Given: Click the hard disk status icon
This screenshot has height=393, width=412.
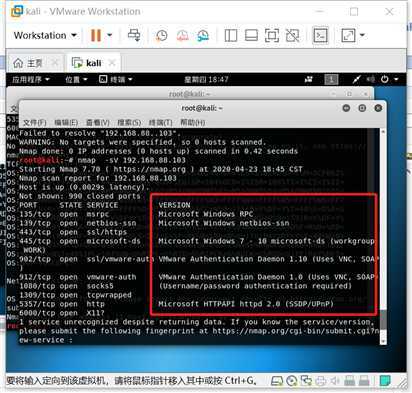Looking at the screenshot, I should tap(277, 381).
